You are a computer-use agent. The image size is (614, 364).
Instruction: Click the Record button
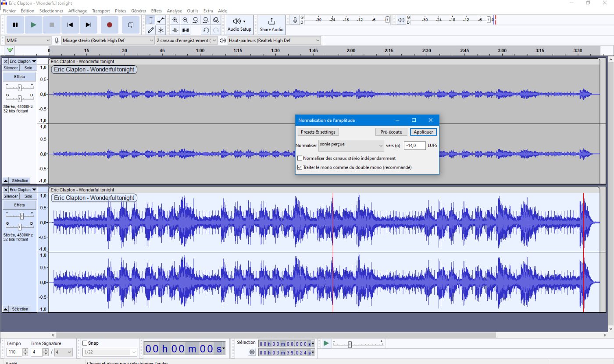110,25
